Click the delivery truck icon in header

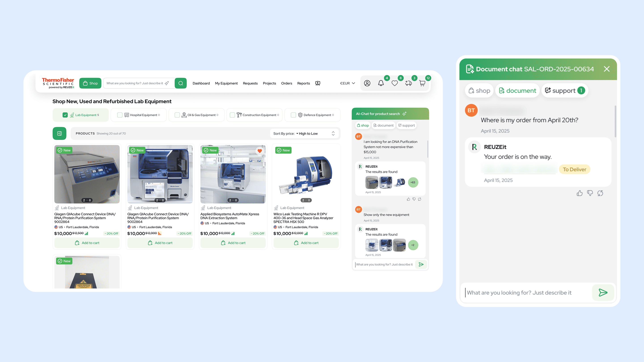tap(409, 83)
